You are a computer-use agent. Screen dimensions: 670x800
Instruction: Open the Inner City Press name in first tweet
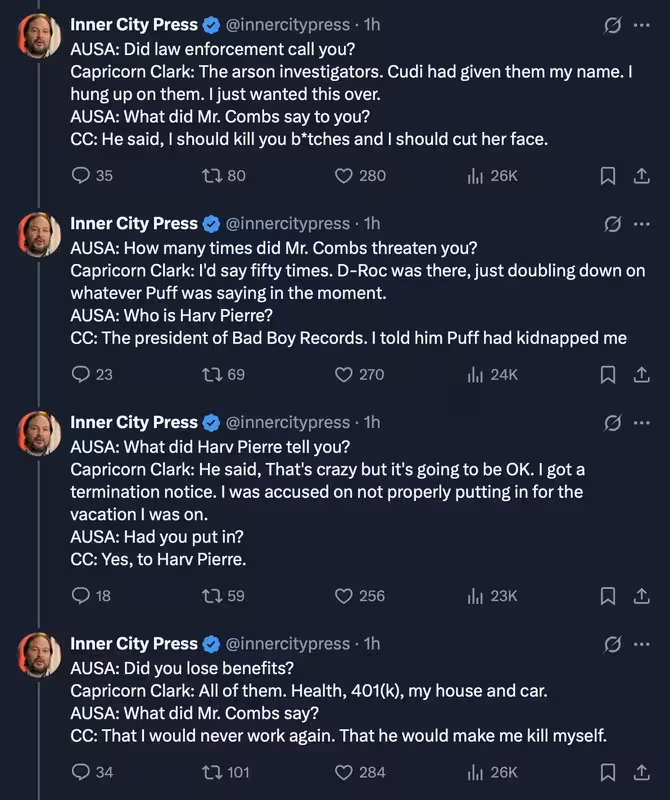click(x=134, y=24)
